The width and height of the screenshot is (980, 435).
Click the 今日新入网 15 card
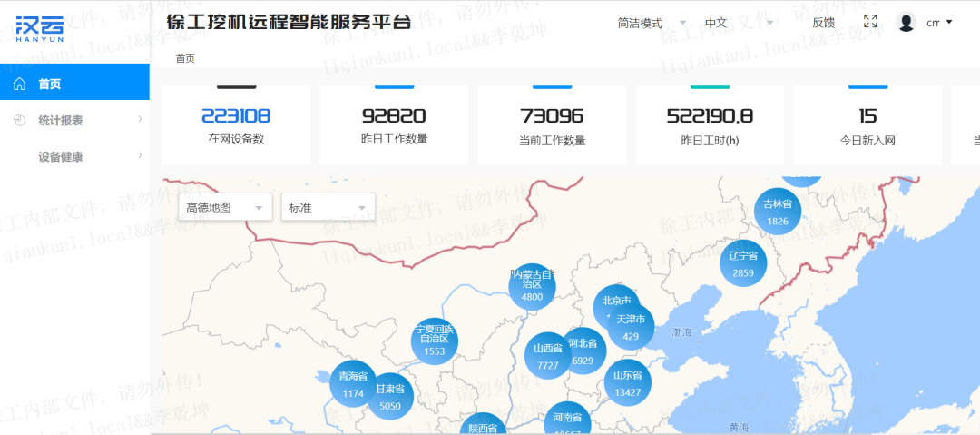click(867, 126)
